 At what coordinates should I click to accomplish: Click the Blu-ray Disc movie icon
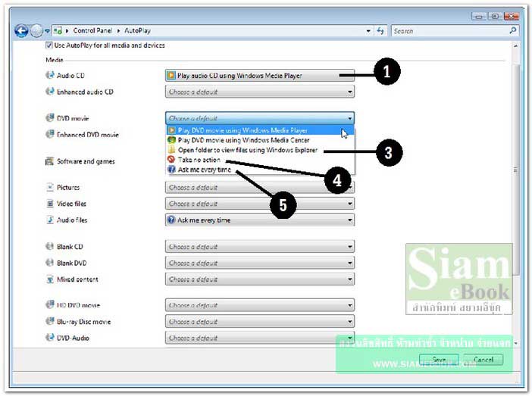tap(50, 321)
